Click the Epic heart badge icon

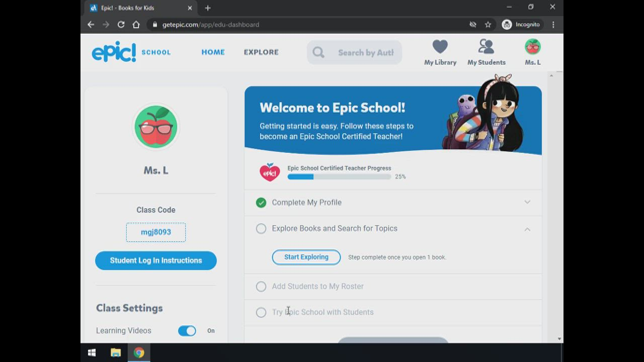(x=270, y=172)
